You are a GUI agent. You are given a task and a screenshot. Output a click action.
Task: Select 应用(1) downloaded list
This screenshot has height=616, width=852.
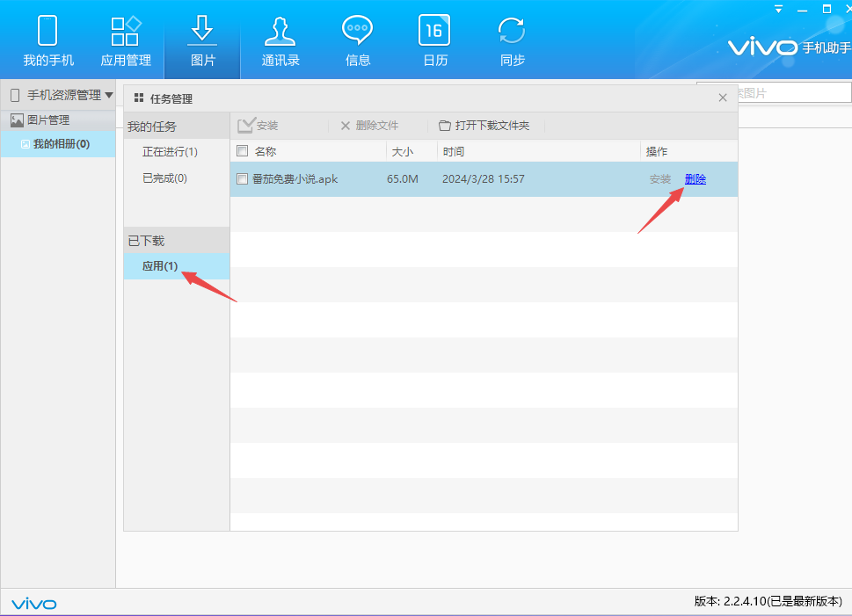(x=177, y=266)
